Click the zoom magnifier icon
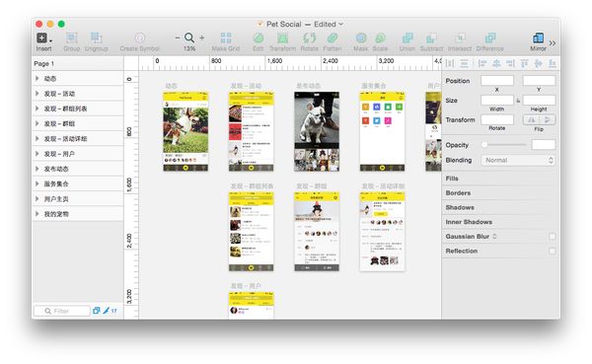 [189, 37]
